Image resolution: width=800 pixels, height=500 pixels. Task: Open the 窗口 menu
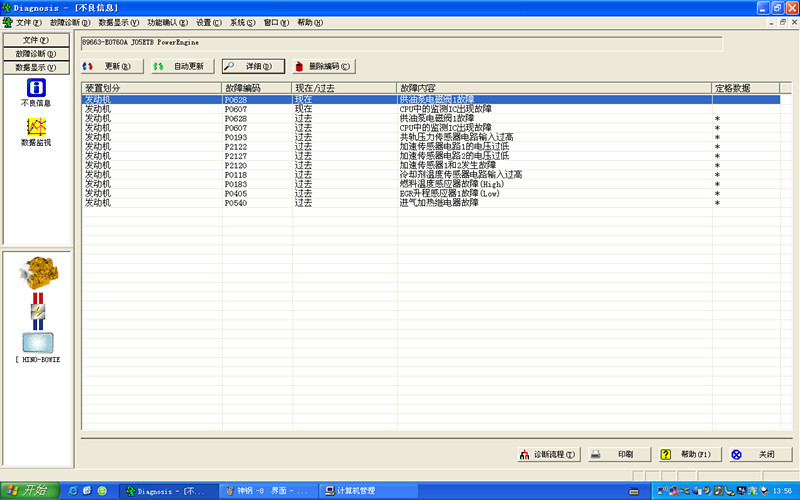(x=276, y=22)
